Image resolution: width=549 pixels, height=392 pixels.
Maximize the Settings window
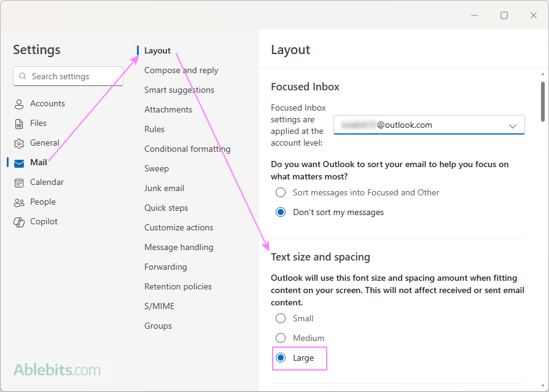(504, 15)
